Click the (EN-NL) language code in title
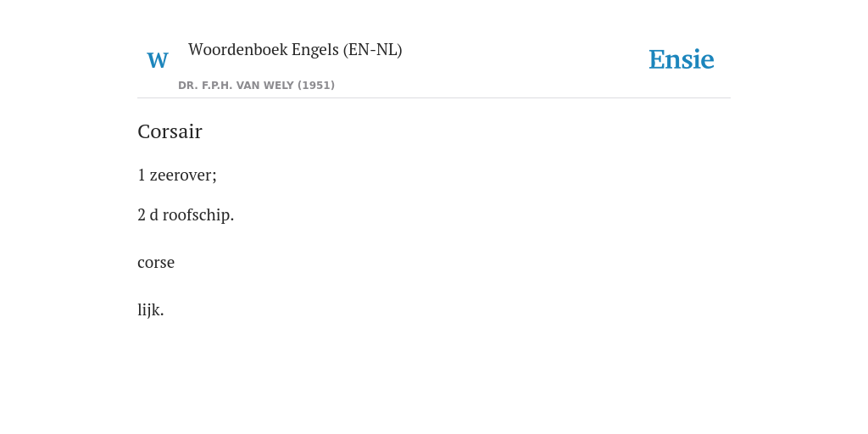This screenshot has height=434, width=868. 373,50
